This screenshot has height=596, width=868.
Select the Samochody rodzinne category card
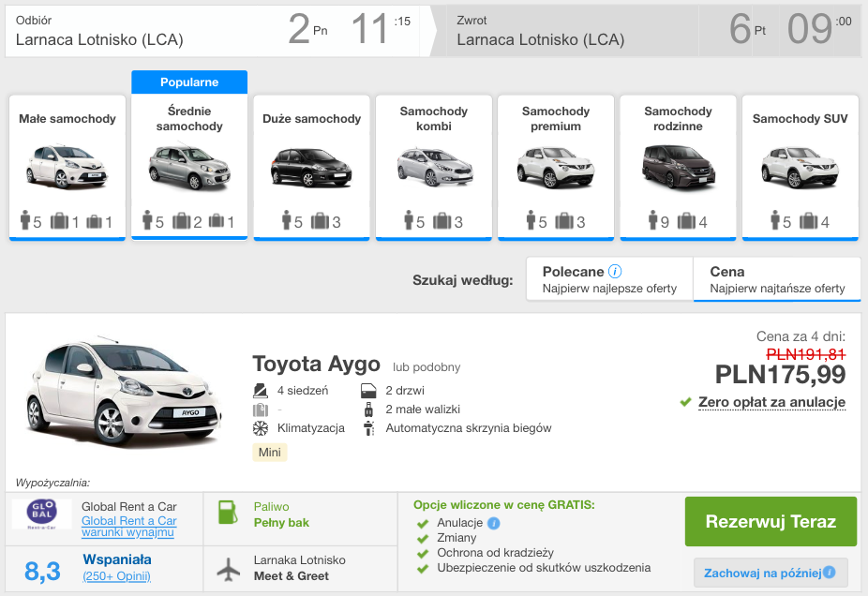point(678,168)
